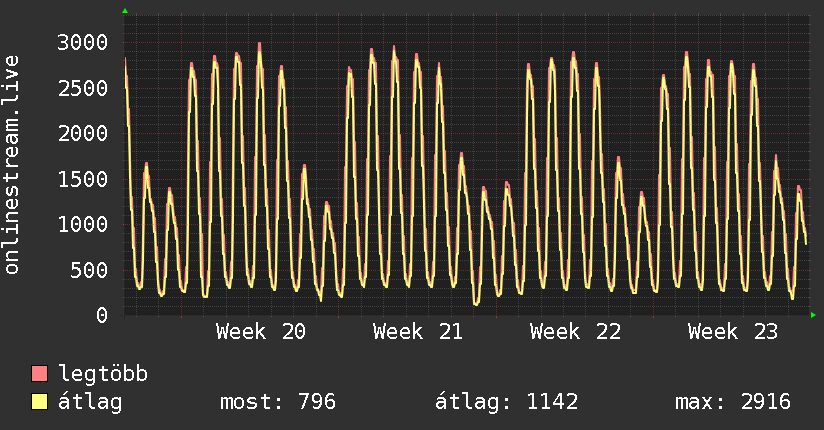Viewport: 824px width, 430px height.
Task: Click the 0 y-axis label
Action: pos(102,315)
